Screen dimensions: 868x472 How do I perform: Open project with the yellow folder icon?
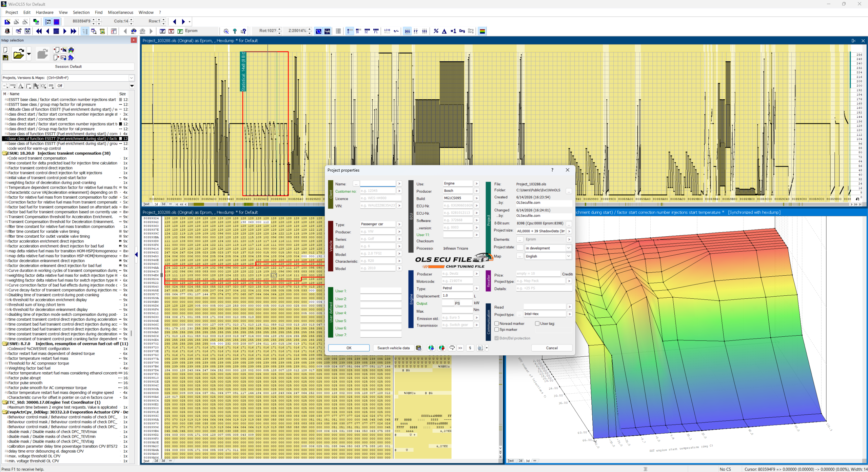pos(19,54)
